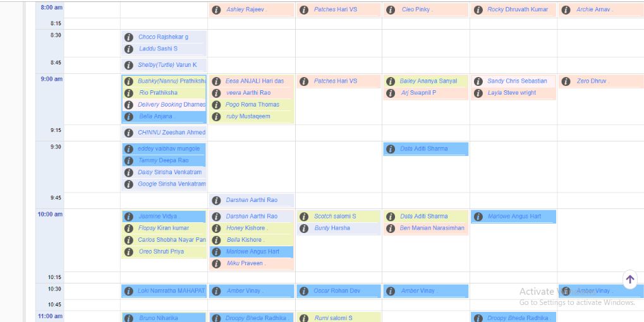The width and height of the screenshot is (644, 322).
Task: Click info icon for veera Aarthi Rao
Action: [216, 93]
